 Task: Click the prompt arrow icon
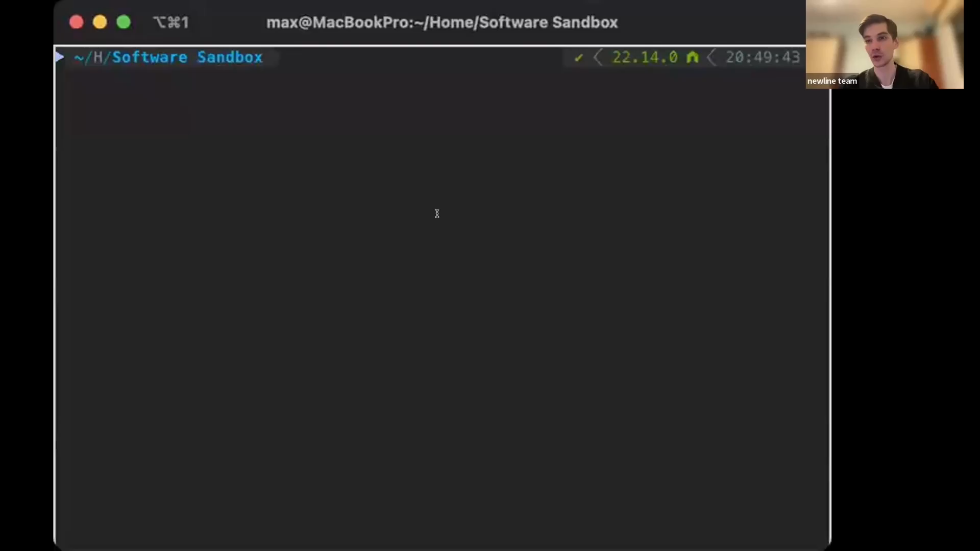click(60, 57)
